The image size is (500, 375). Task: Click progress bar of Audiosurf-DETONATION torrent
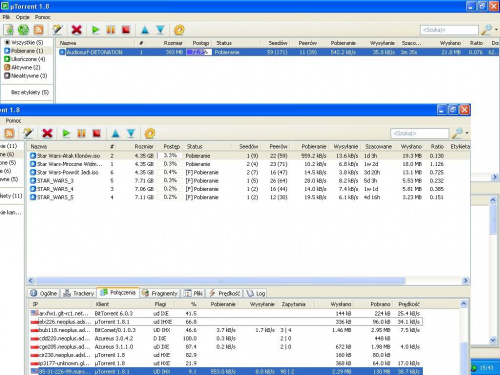click(x=199, y=52)
